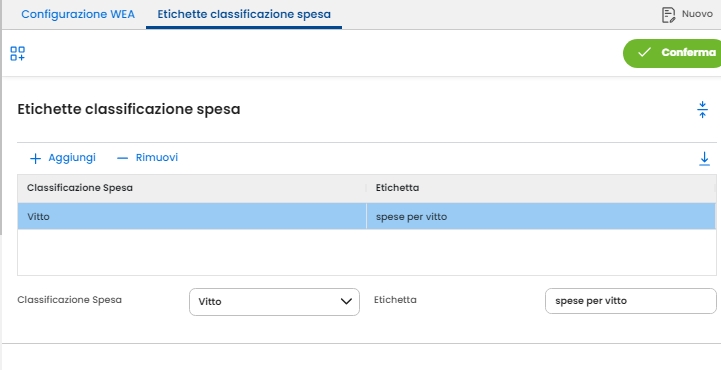This screenshot has height=370, width=721.
Task: Sort by the Classificazione Spesa column header
Action: [80, 188]
